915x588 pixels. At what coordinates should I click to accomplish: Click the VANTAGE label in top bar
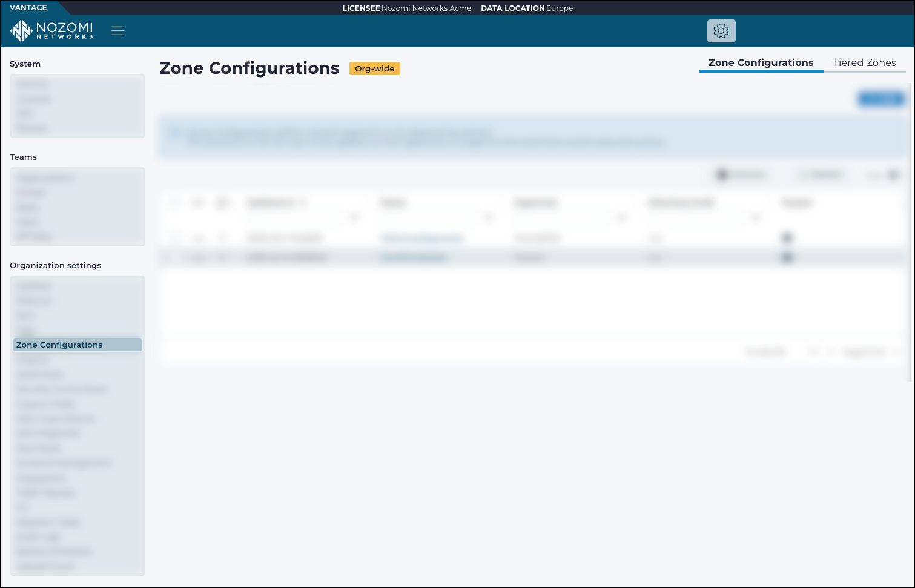coord(28,7)
